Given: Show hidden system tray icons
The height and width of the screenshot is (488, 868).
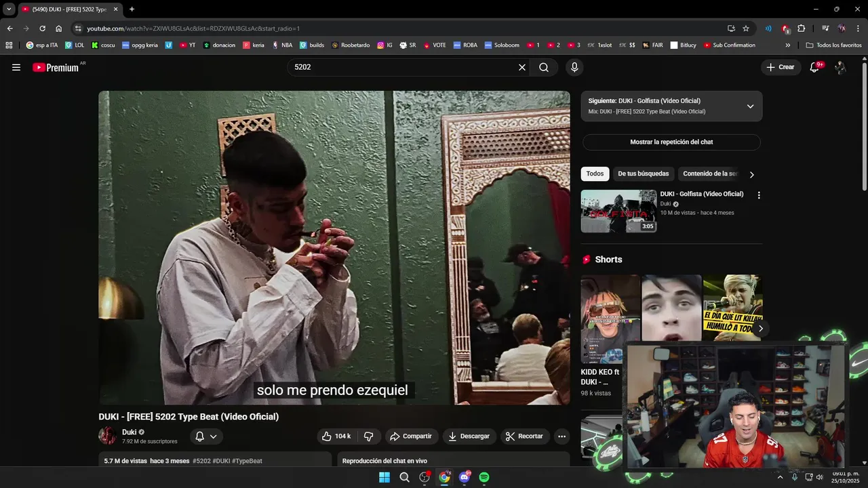Looking at the screenshot, I should pos(780,477).
